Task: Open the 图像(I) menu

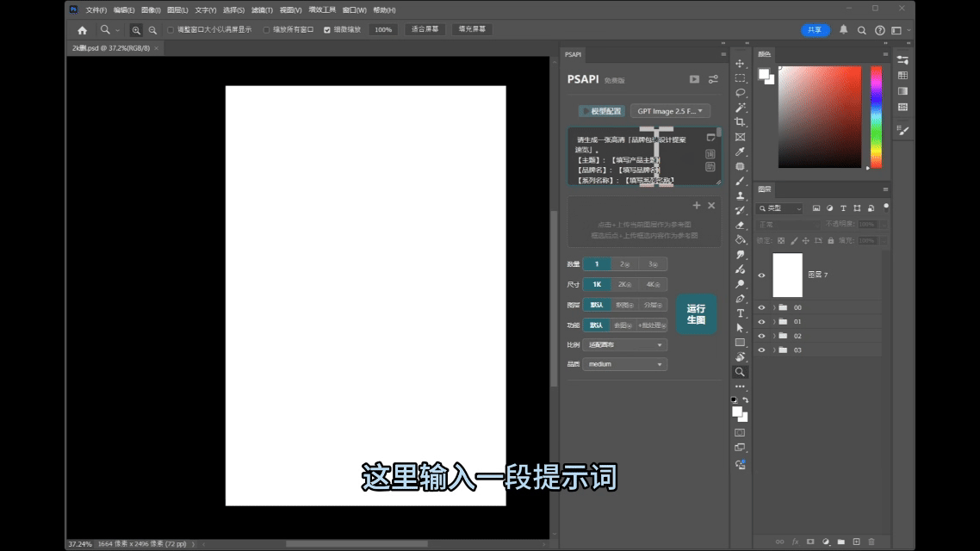Action: coord(151,10)
